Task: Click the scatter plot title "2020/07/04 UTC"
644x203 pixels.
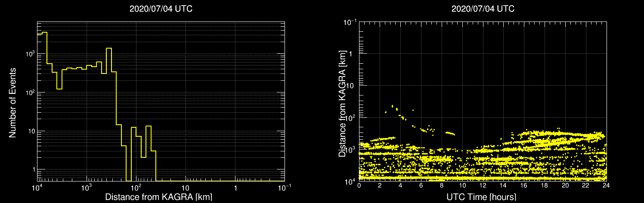Action: 483,9
